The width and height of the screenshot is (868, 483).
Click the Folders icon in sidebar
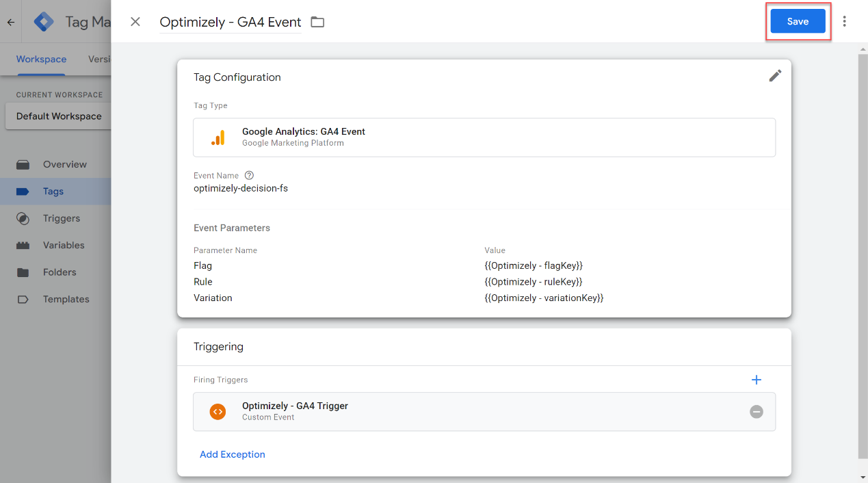coord(23,272)
